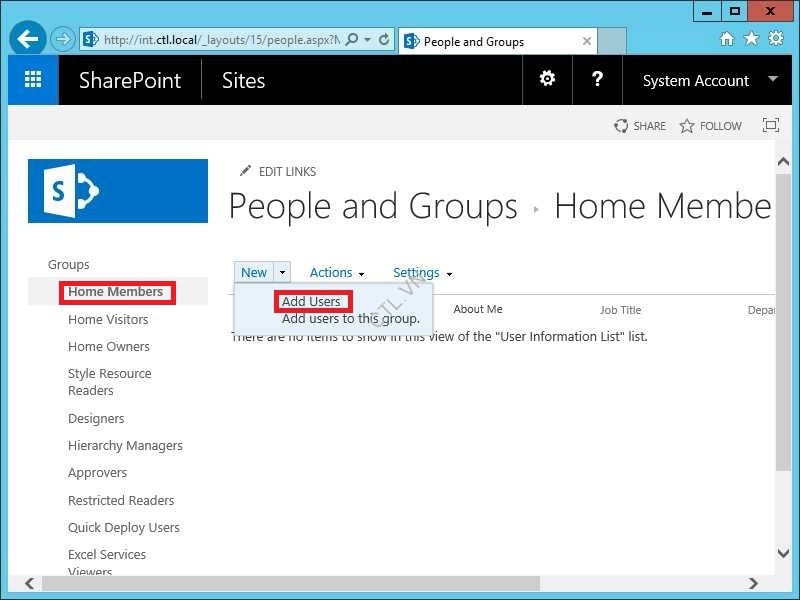This screenshot has height=600, width=800.
Task: Open the SharePoint app launcher grid
Action: (x=33, y=80)
